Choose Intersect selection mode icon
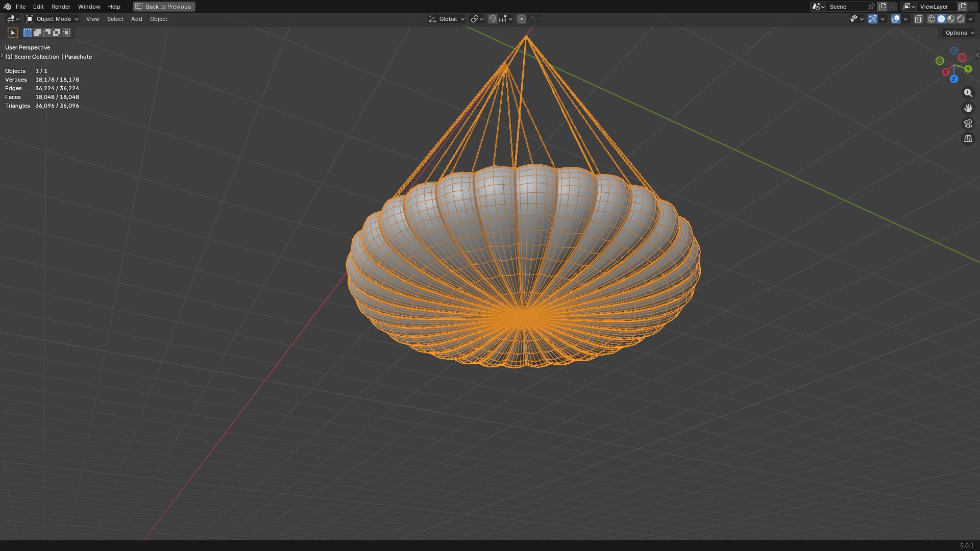Screen dimensions: 980x551 66,33
